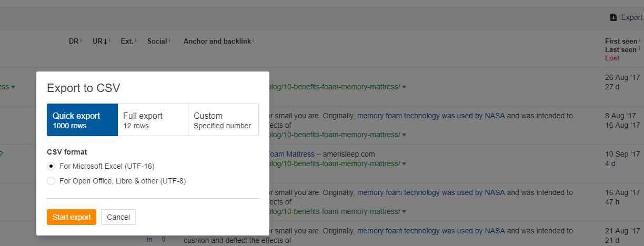Open the Social column info icon
This screenshot has height=246, width=644.
click(x=169, y=40)
